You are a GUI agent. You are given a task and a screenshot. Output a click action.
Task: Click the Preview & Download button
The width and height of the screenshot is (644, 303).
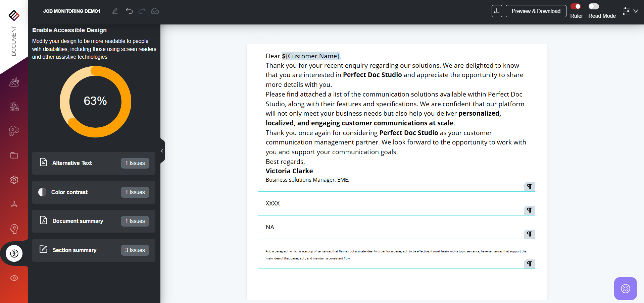click(x=536, y=11)
